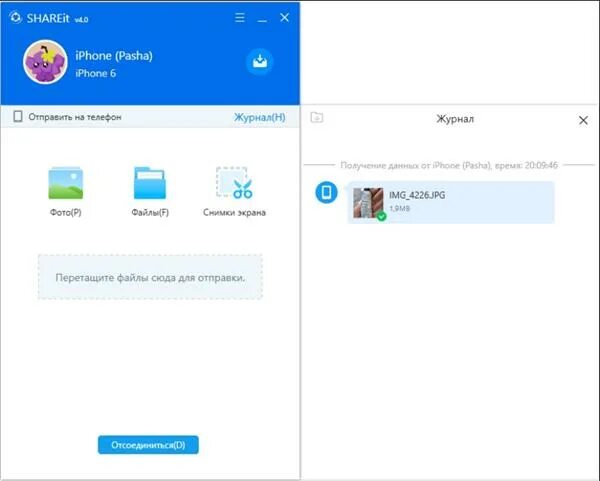Open the iPhone (Pasha) avatar picture
The width and height of the screenshot is (600, 481).
click(x=45, y=62)
